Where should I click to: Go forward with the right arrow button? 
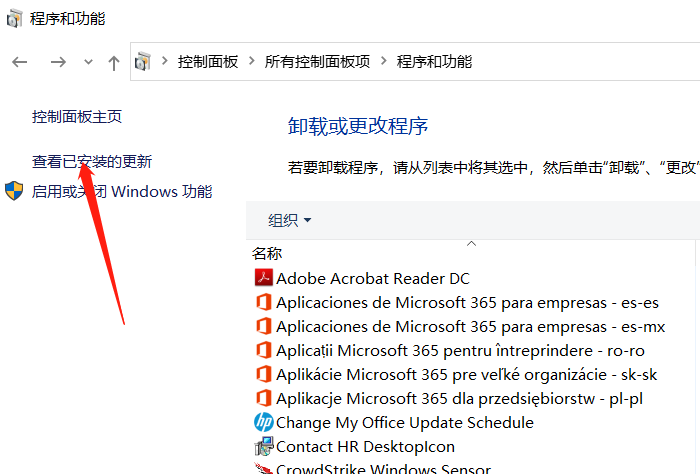(58, 62)
